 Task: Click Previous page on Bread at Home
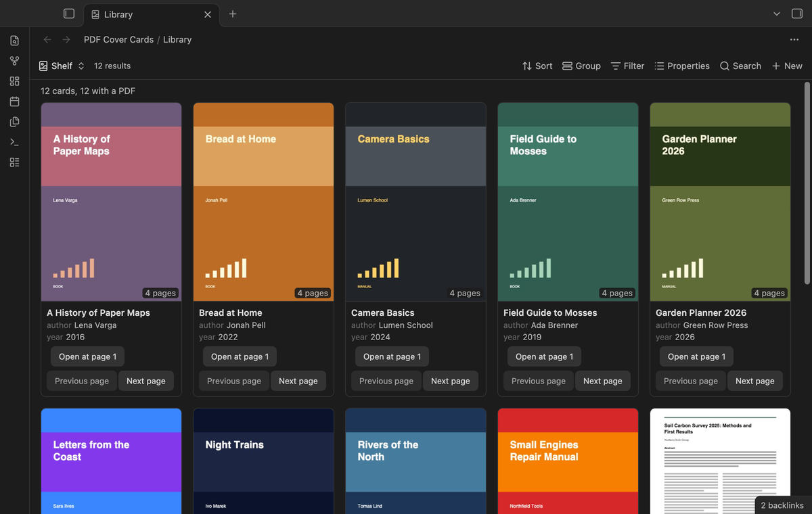234,381
